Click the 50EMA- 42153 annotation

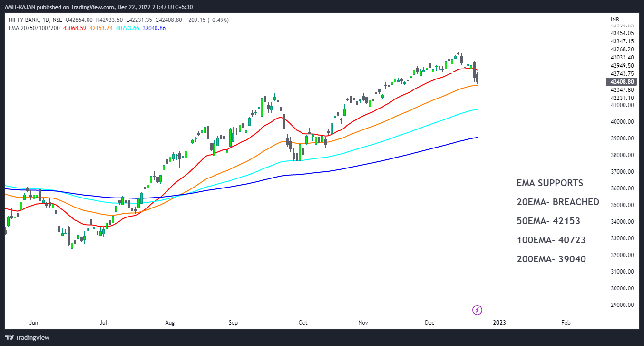click(x=548, y=221)
